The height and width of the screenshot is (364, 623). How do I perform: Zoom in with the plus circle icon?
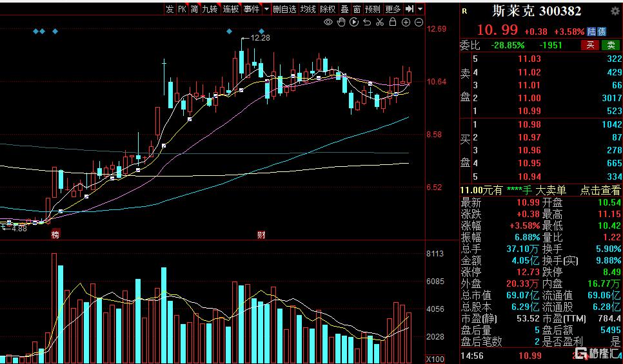coord(406,23)
